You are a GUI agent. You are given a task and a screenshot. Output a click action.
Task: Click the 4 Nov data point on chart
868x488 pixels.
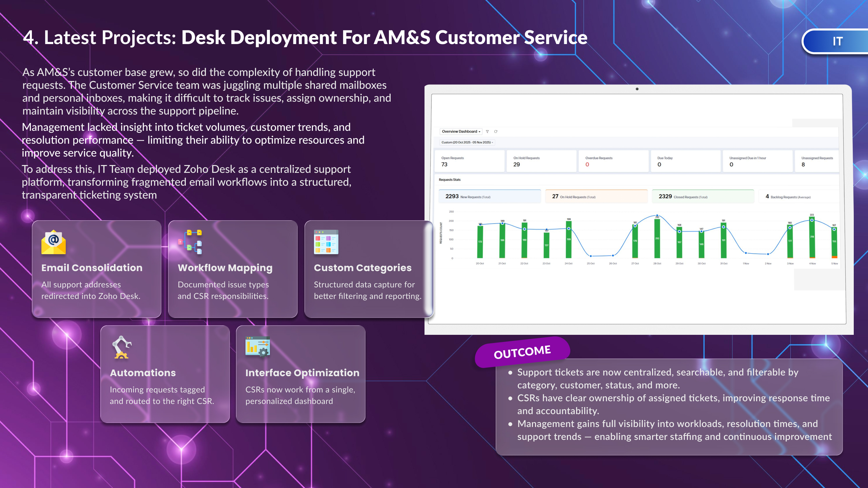[812, 220]
